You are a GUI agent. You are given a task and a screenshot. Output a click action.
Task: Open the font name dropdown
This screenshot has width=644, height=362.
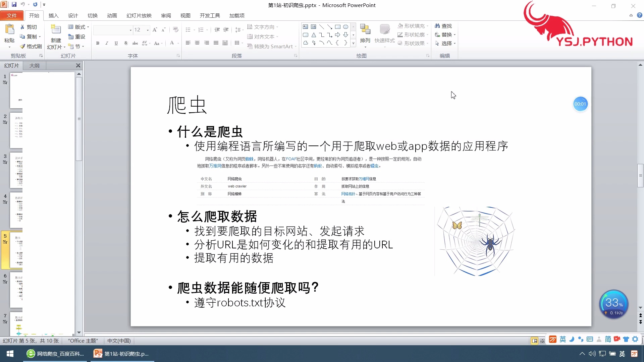click(x=130, y=30)
